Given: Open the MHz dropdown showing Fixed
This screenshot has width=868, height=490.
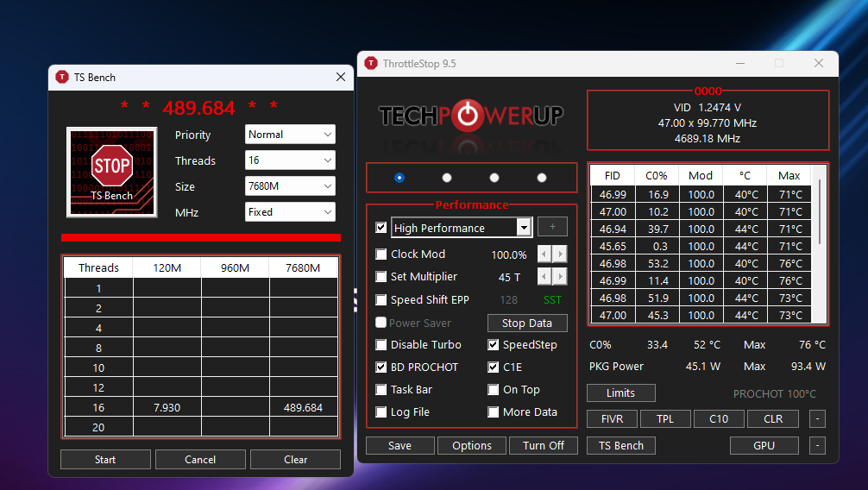Looking at the screenshot, I should pos(290,212).
